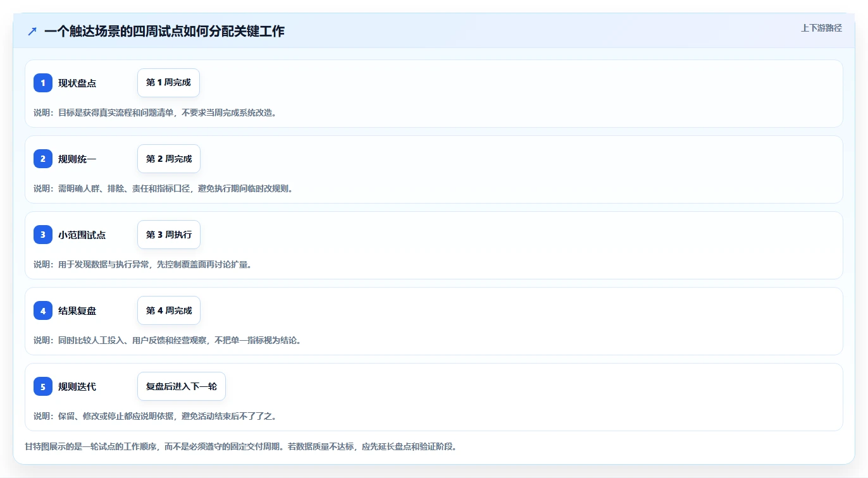Click the 结果复盘 step name
The image size is (868, 478).
coord(77,310)
